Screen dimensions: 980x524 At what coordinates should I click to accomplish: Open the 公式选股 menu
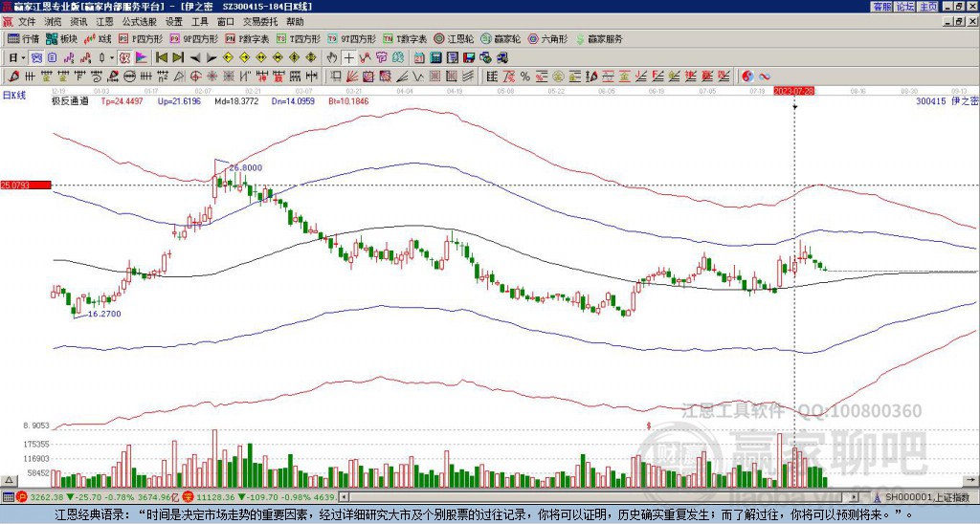pyautogui.click(x=140, y=22)
